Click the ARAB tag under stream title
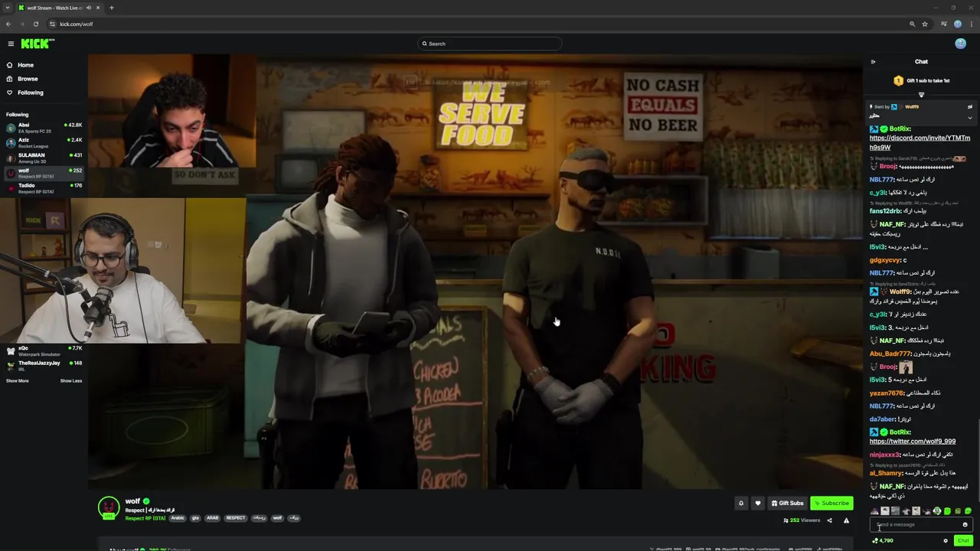The width and height of the screenshot is (980, 551). pyautogui.click(x=213, y=518)
